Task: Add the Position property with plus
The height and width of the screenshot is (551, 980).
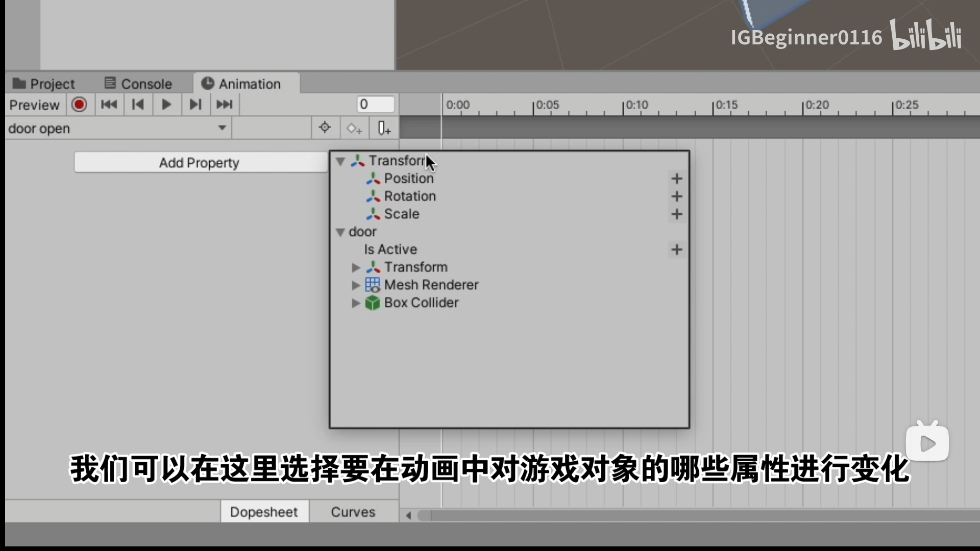Action: coord(677,179)
